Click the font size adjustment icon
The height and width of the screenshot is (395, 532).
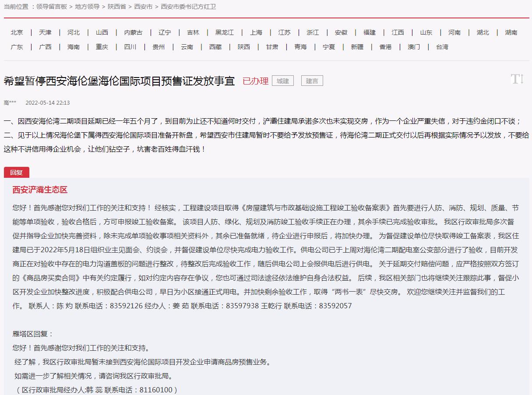click(x=517, y=79)
